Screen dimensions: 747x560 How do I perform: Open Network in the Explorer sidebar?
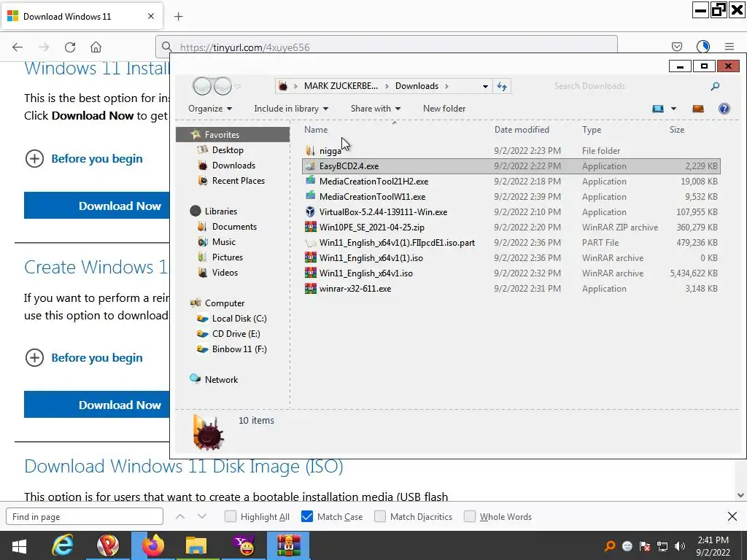(221, 379)
